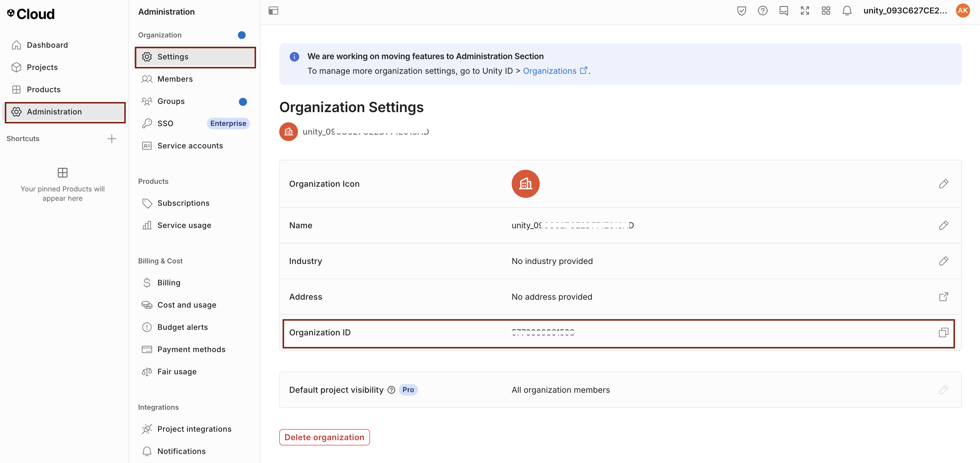
Task: Edit the organization Name with the pencil
Action: tap(943, 226)
